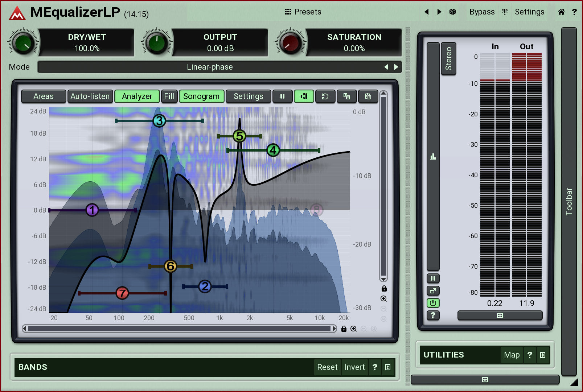
Task: Open the Areas tab
Action: pyautogui.click(x=44, y=96)
